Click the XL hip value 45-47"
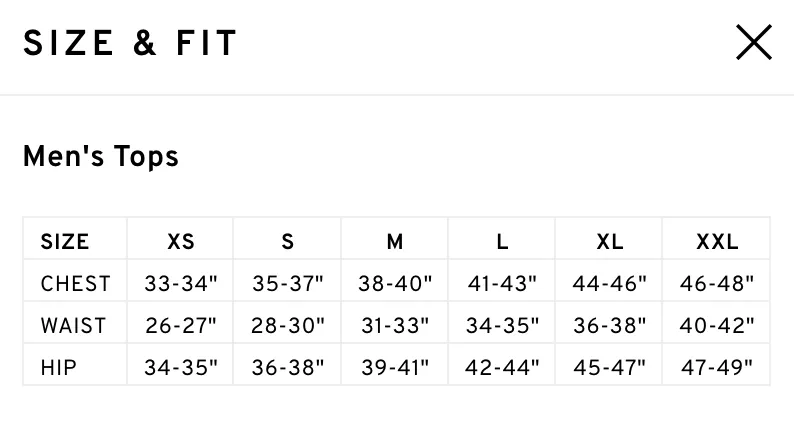 (610, 368)
